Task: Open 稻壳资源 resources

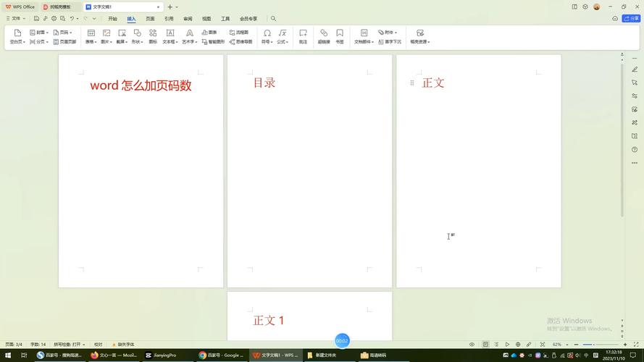Action: (x=419, y=36)
